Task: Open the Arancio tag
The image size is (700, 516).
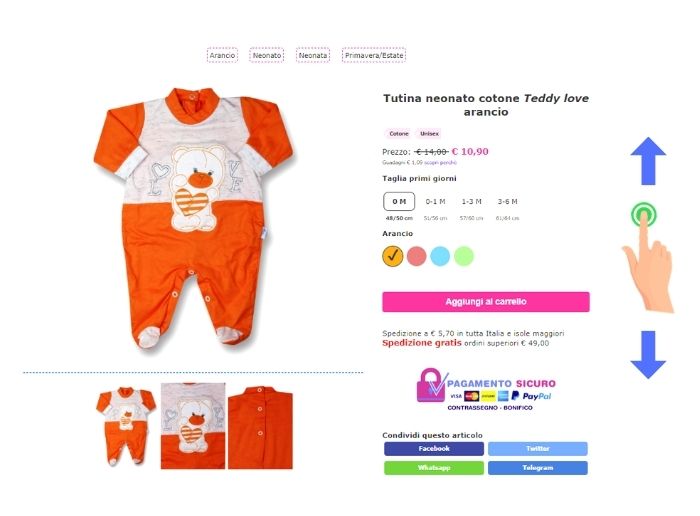Action: (x=222, y=55)
